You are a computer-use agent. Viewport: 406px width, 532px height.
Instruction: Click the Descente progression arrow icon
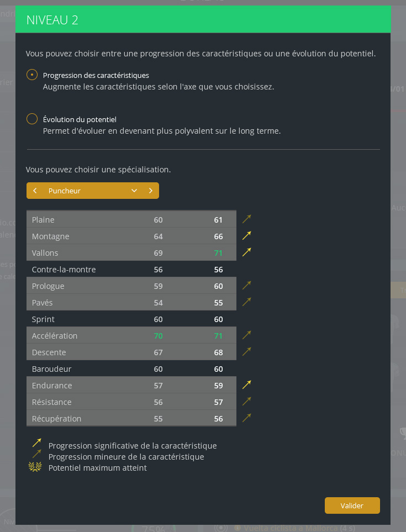(246, 352)
